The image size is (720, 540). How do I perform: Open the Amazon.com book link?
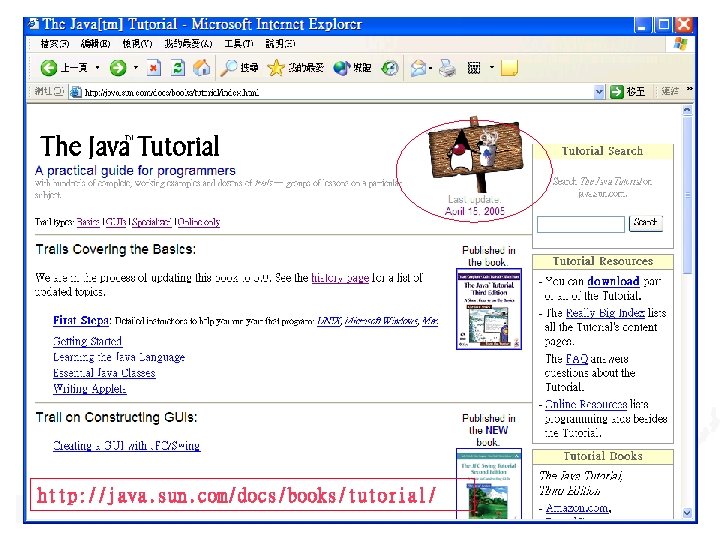click(578, 508)
